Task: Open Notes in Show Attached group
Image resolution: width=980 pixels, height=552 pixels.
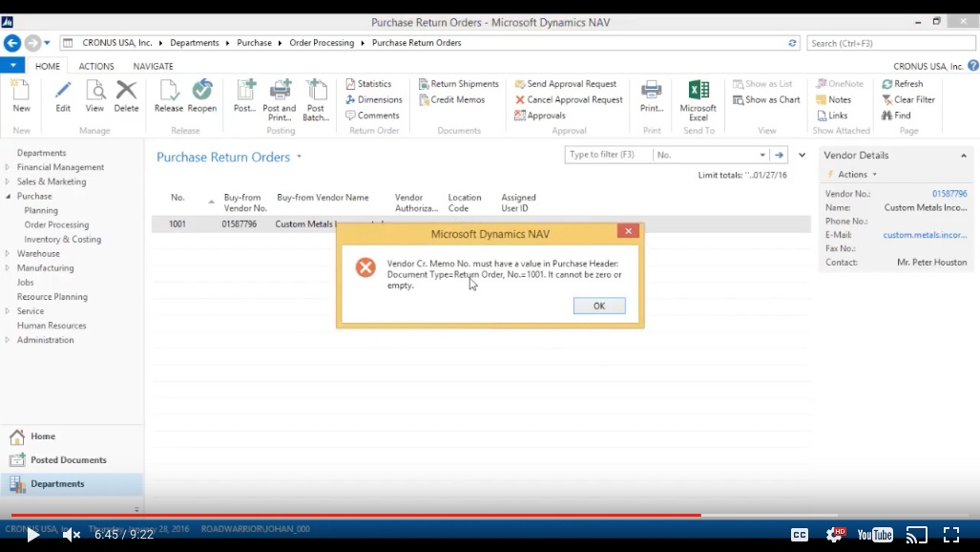Action: pos(834,99)
